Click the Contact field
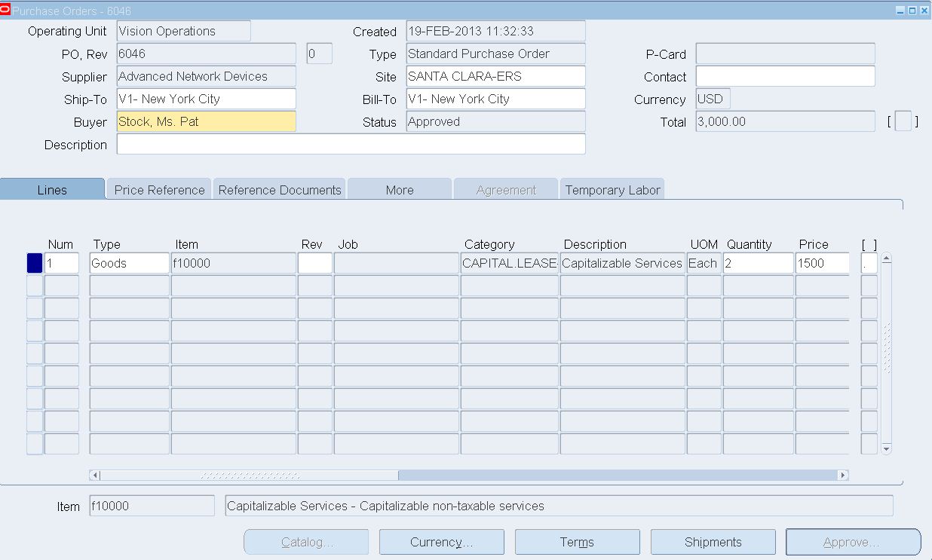The height and width of the screenshot is (560, 932). 786,76
